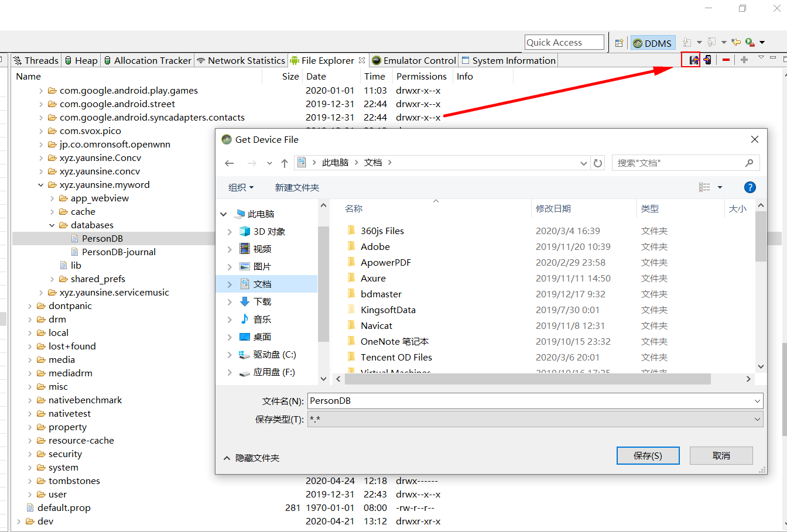Click the refresh icon in Get Device File dialog
The width and height of the screenshot is (787, 532).
[x=597, y=163]
